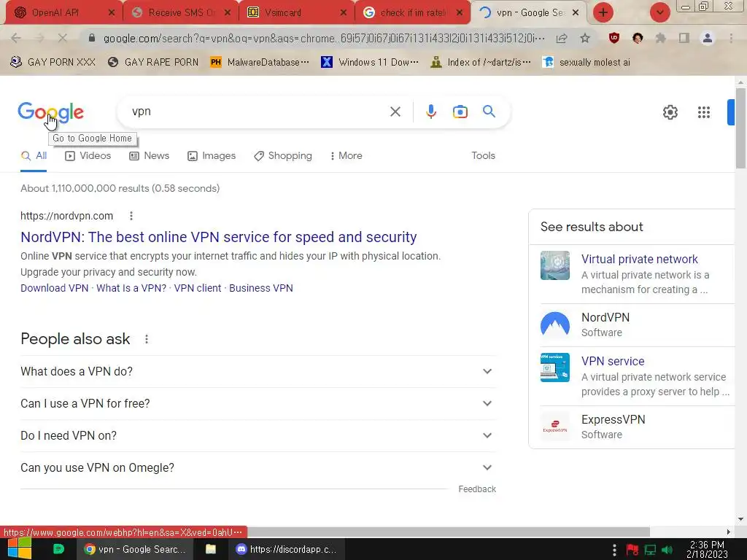
Task: Open the NordVPN result title link
Action: tap(219, 237)
